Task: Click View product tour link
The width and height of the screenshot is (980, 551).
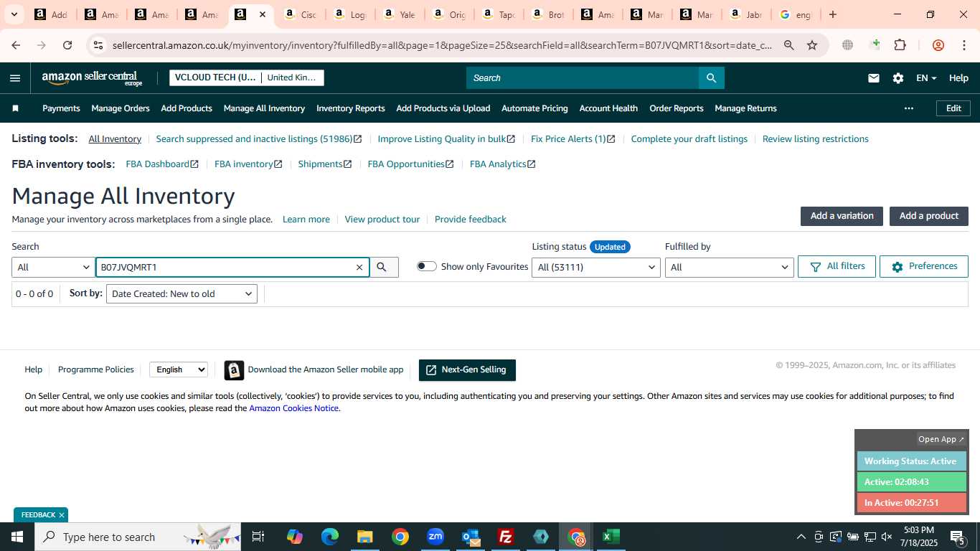Action: pos(382,220)
